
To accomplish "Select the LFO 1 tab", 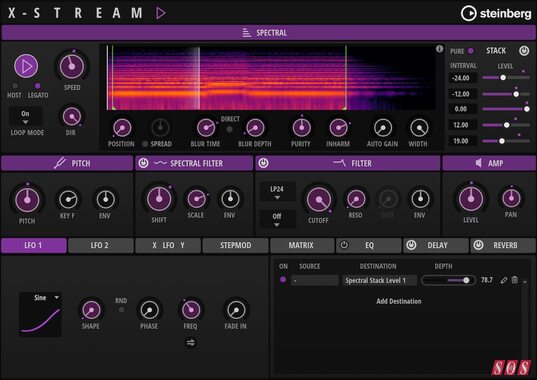I will 34,245.
